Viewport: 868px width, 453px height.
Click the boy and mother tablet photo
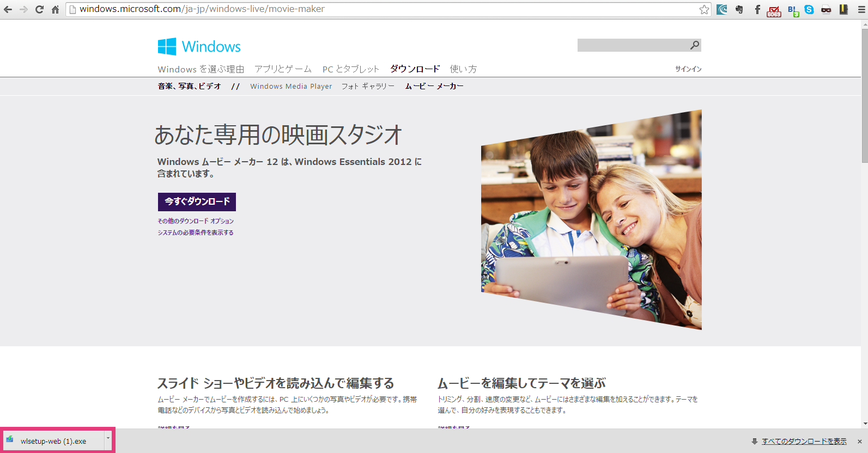(x=591, y=220)
